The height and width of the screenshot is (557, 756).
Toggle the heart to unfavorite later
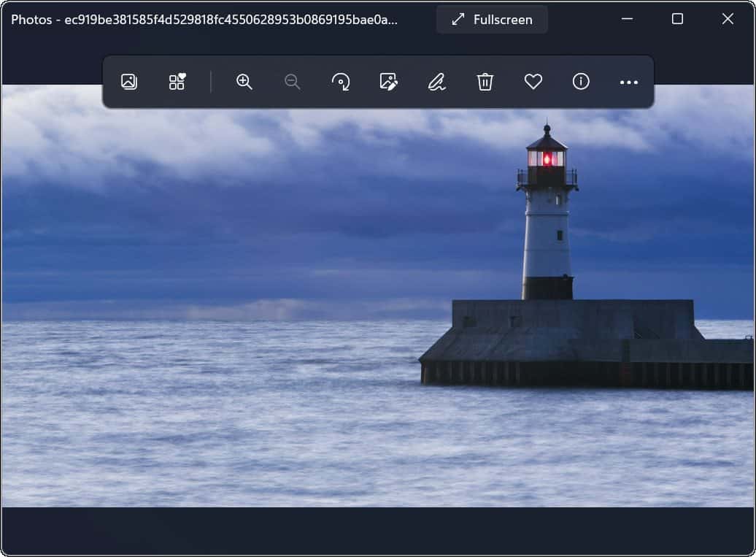click(533, 82)
